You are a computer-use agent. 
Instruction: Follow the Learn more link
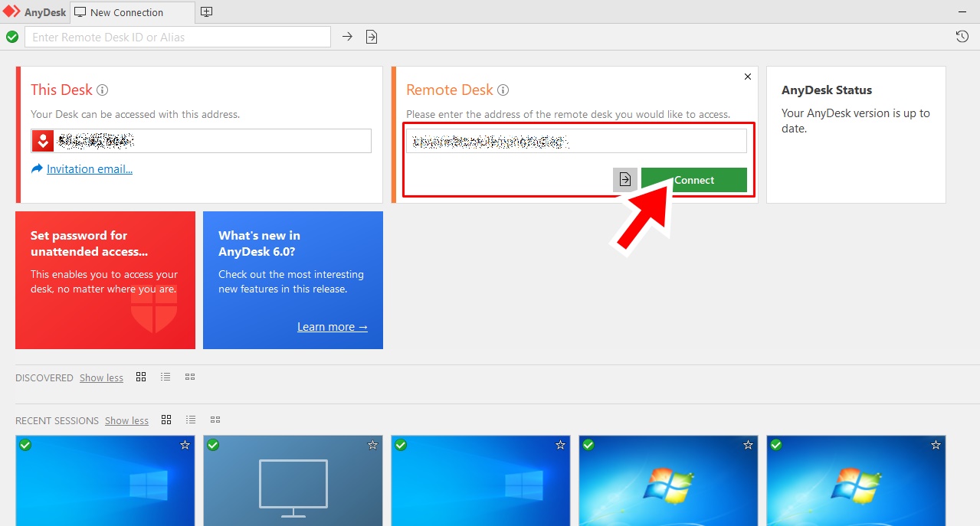333,327
